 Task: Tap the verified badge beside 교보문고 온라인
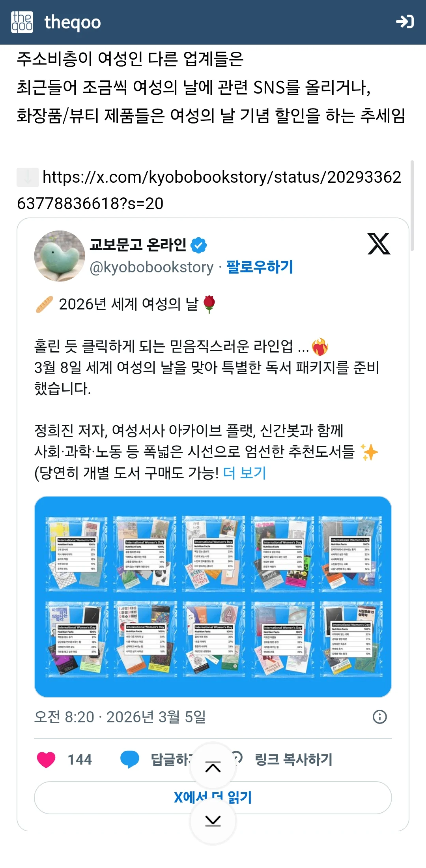click(x=199, y=245)
